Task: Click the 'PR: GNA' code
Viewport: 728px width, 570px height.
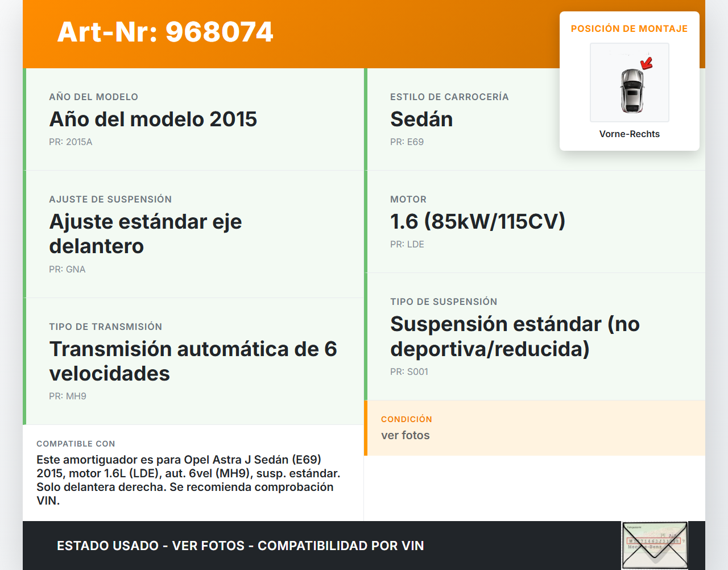Action: 67,269
